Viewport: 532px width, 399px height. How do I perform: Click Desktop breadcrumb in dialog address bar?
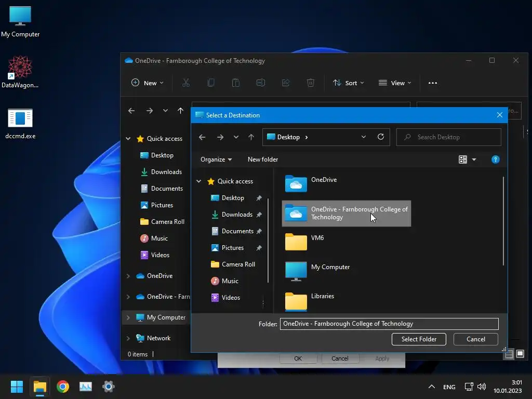point(288,137)
